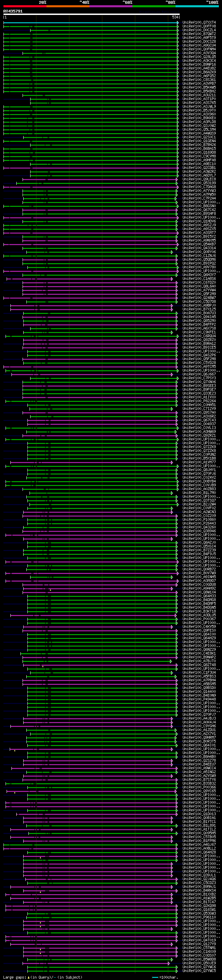Select hit label UniRef100_B7RH26
Screen dimensions: 222x980
[x=199, y=145]
